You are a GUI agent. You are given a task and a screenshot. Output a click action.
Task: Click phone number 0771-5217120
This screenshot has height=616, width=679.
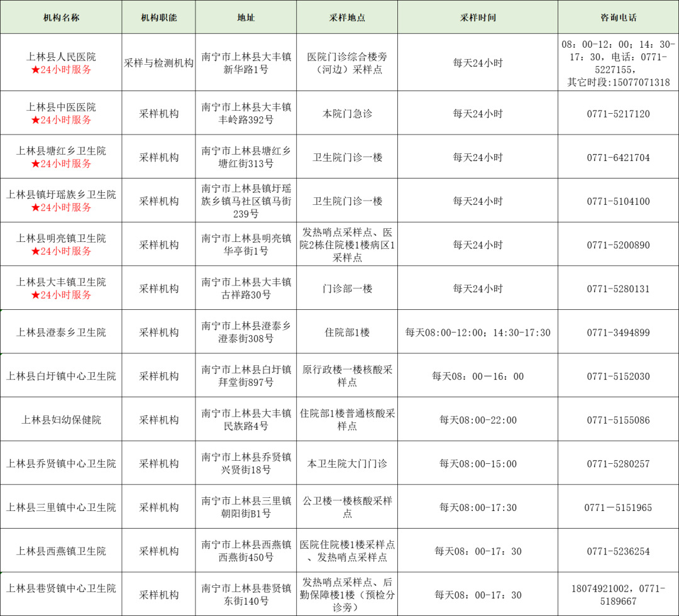618,114
